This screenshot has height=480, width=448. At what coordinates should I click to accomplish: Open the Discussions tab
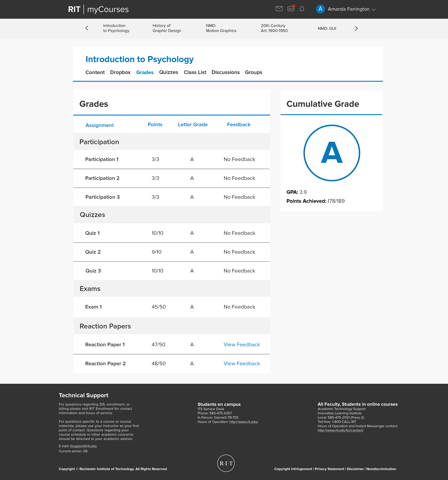click(x=226, y=72)
